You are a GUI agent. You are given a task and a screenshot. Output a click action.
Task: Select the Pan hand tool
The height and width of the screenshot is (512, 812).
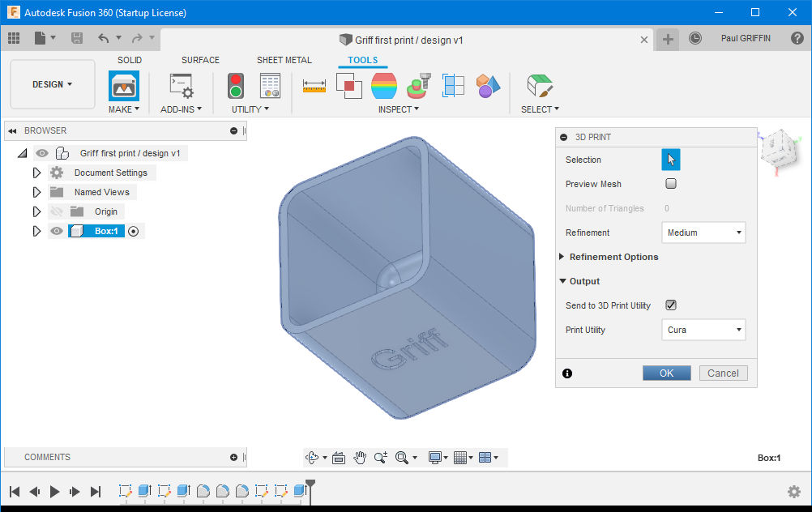click(360, 458)
